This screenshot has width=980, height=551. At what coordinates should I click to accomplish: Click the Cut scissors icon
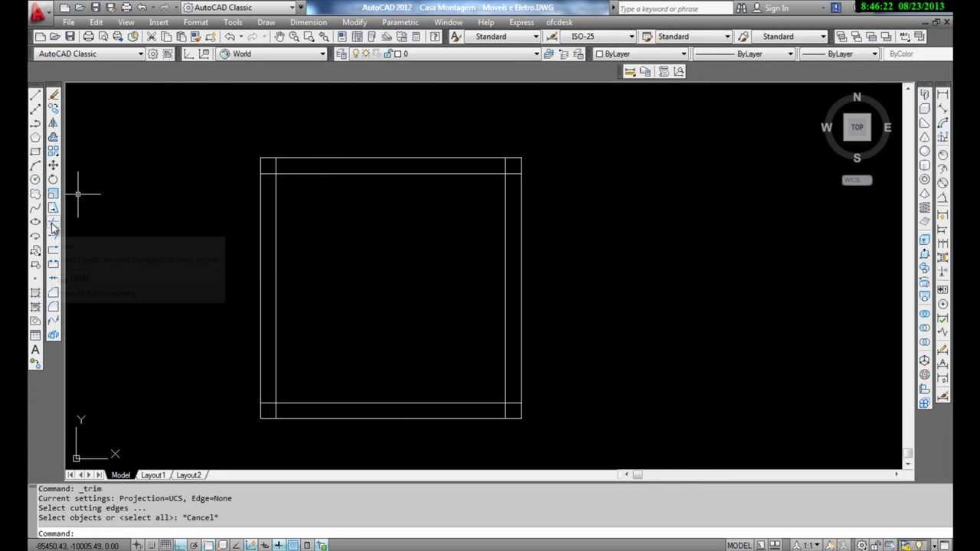coord(152,37)
